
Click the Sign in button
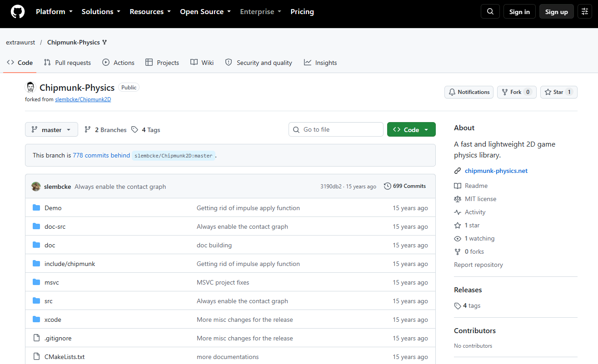[519, 12]
